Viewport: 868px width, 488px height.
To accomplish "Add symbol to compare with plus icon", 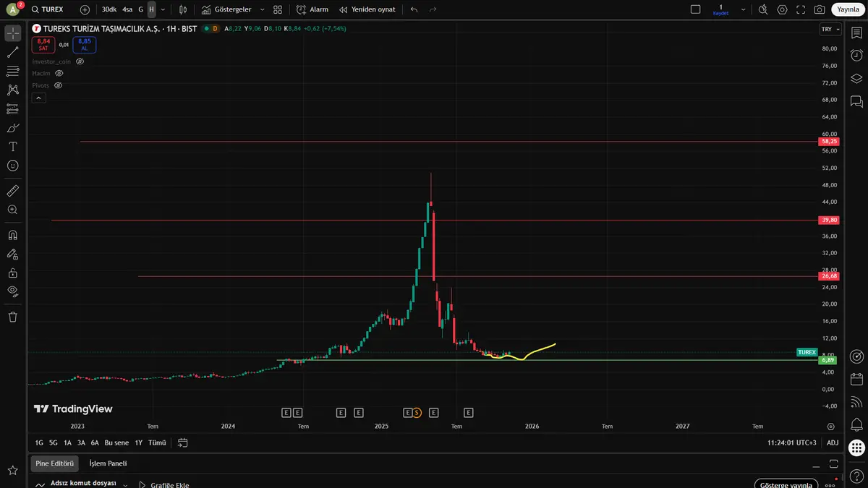I will (x=85, y=9).
